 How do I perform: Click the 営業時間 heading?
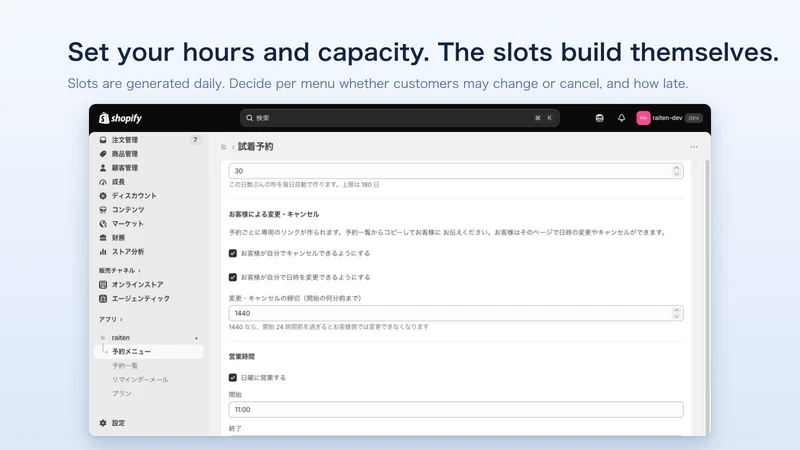coord(242,357)
